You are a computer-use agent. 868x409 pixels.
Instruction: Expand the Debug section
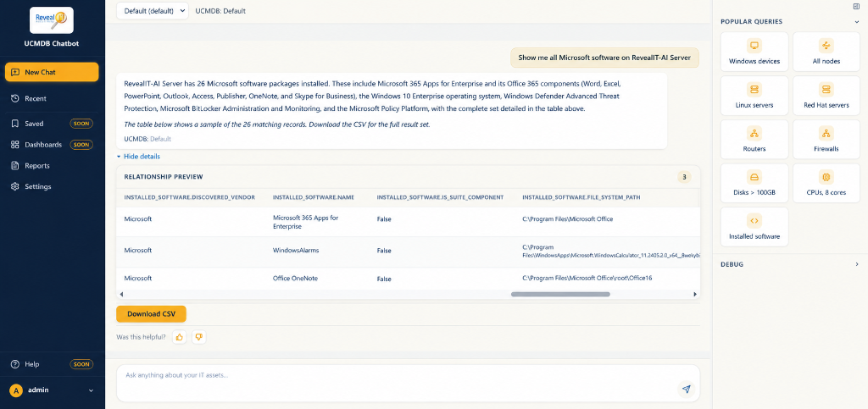click(857, 264)
